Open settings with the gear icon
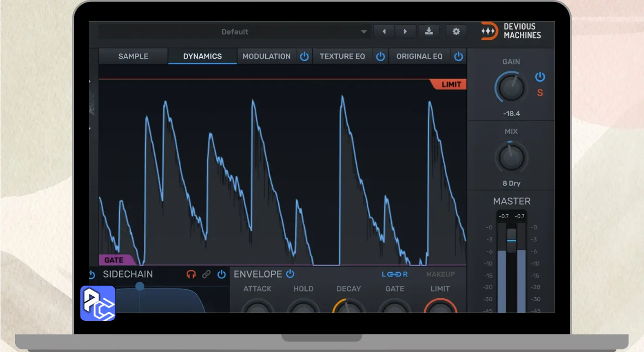This screenshot has width=644, height=352. tap(456, 32)
